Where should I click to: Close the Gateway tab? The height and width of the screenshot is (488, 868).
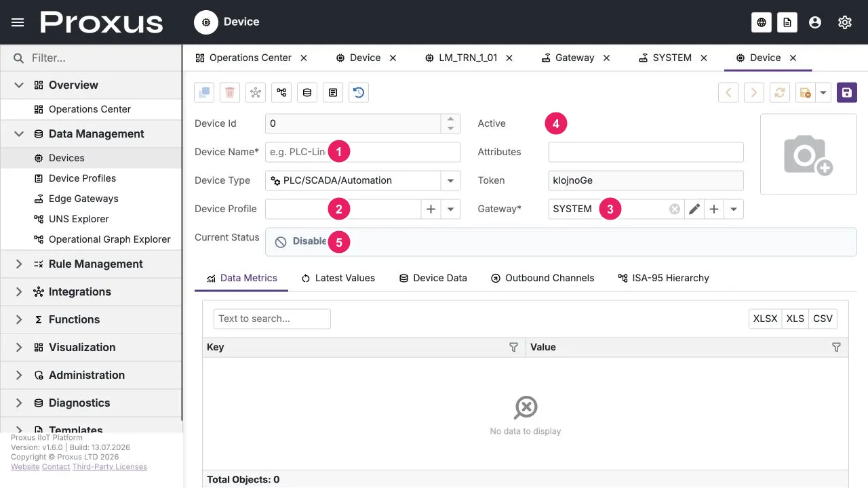[606, 58]
